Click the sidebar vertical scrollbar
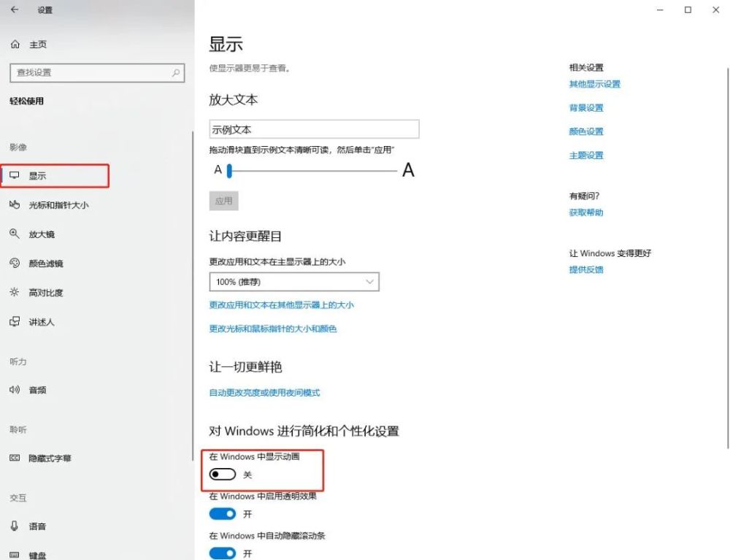This screenshot has width=730, height=560. click(192, 296)
